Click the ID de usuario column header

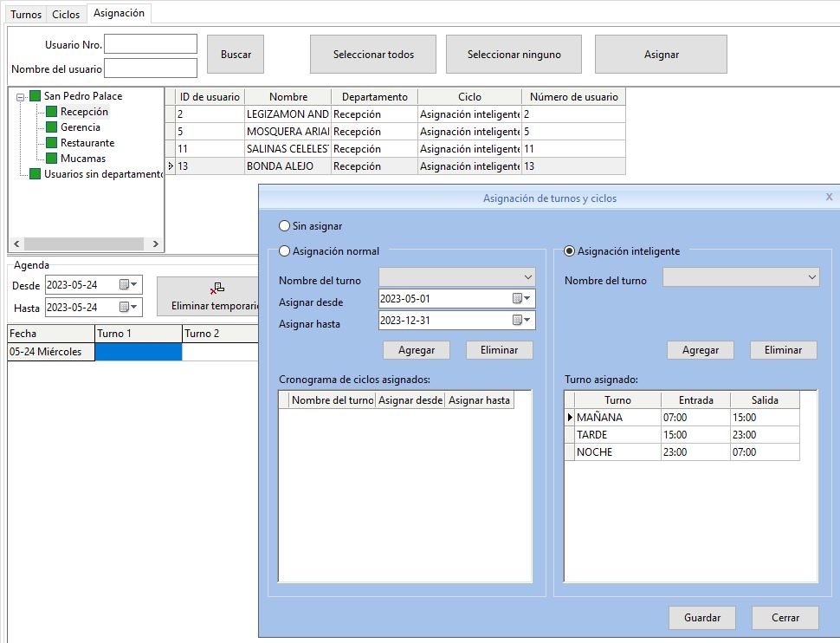[x=210, y=97]
